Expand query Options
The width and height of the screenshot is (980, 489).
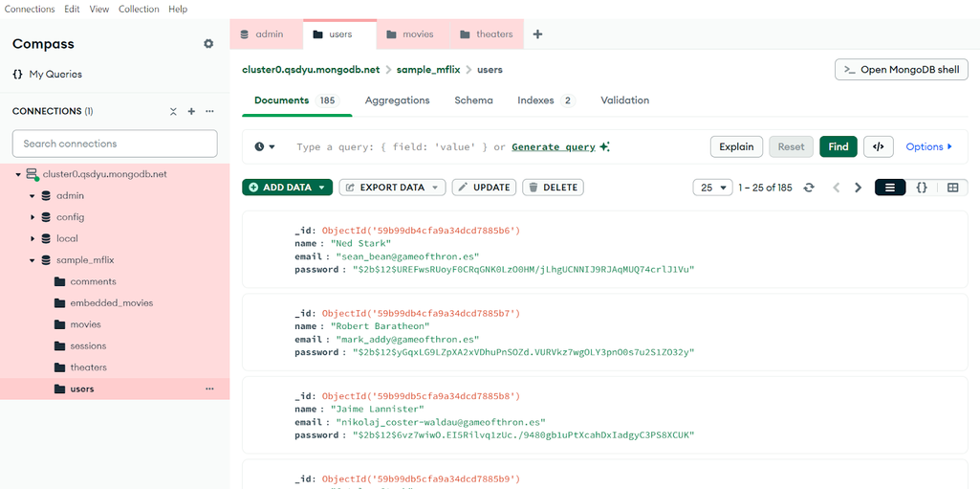pos(928,147)
